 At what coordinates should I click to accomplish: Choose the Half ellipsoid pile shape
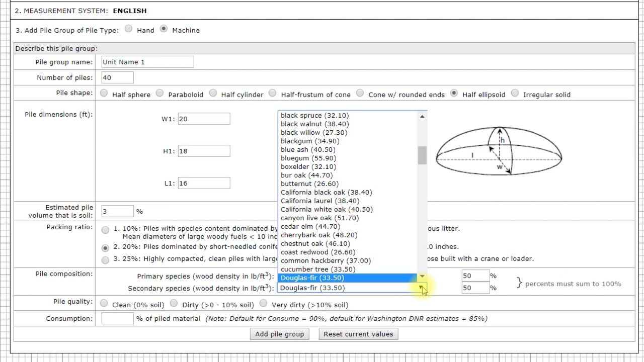point(454,93)
